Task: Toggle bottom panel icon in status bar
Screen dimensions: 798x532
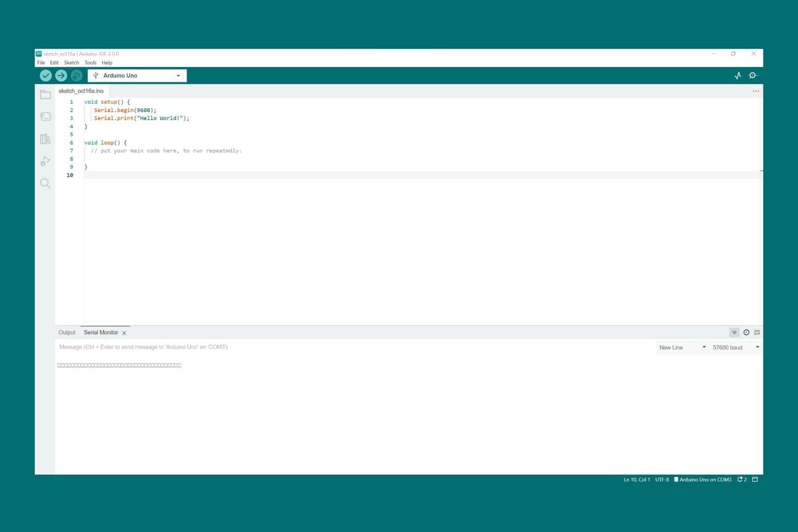Action: click(755, 480)
